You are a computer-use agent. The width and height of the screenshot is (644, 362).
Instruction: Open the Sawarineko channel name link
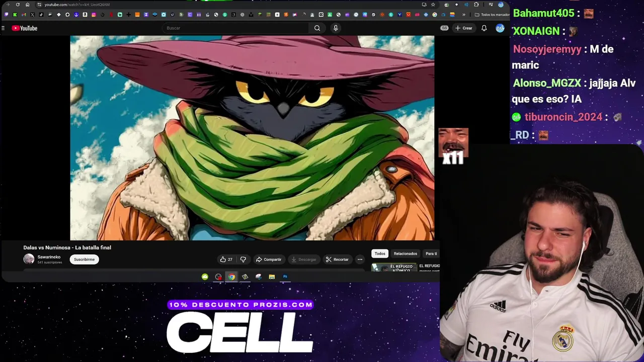point(49,257)
